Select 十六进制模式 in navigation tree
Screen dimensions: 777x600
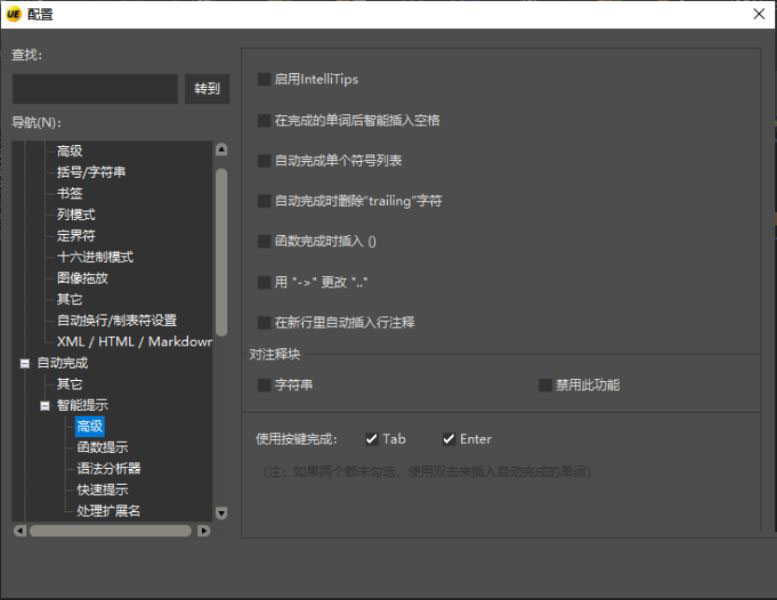click(x=95, y=257)
